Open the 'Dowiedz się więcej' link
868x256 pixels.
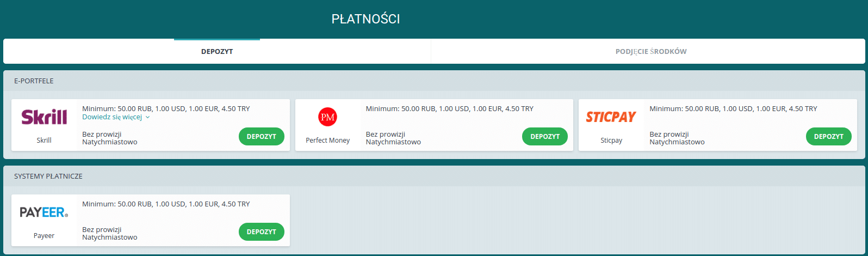coord(112,117)
